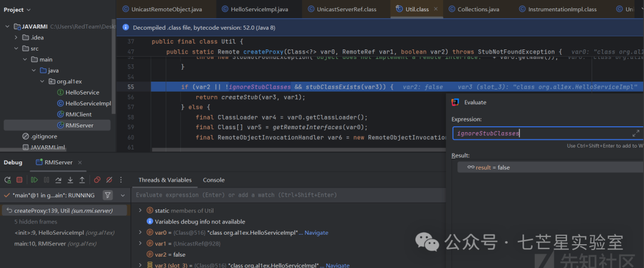Select RMIServer in project tree
This screenshot has height=268, width=644.
coord(57,125)
